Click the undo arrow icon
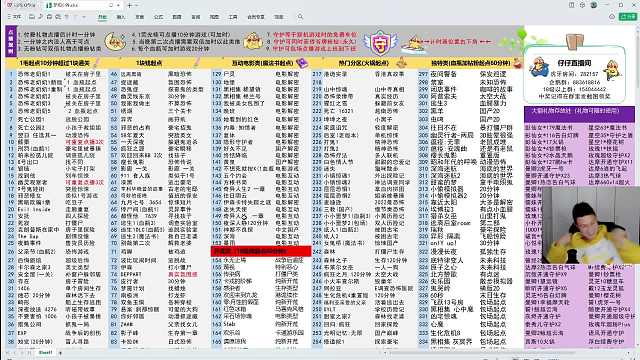The image size is (640, 360). (x=67, y=17)
